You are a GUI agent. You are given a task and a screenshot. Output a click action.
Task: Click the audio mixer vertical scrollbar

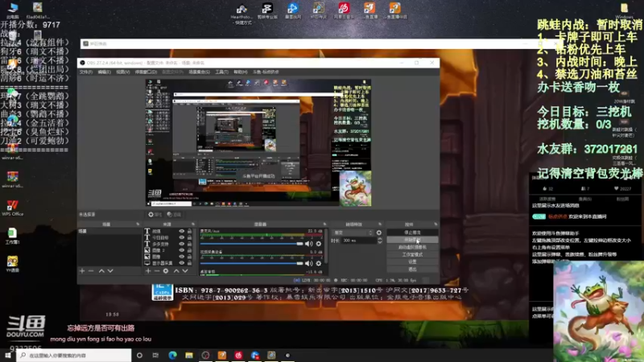(326, 246)
